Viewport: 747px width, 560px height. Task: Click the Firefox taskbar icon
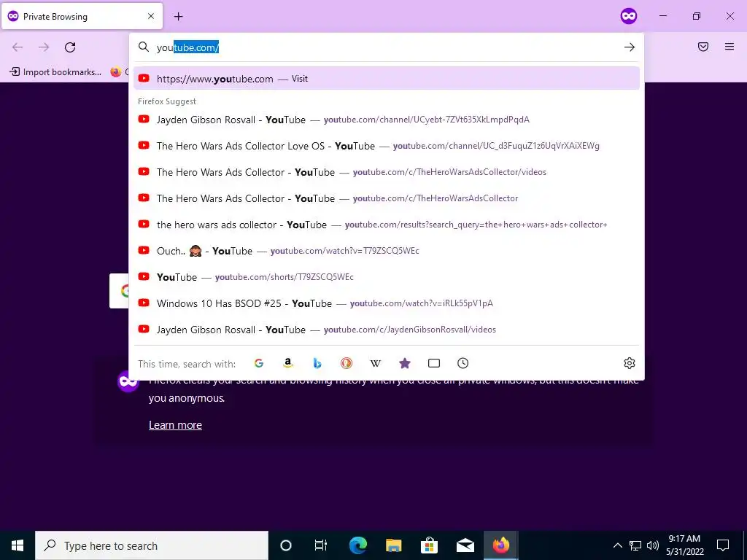pyautogui.click(x=500, y=545)
